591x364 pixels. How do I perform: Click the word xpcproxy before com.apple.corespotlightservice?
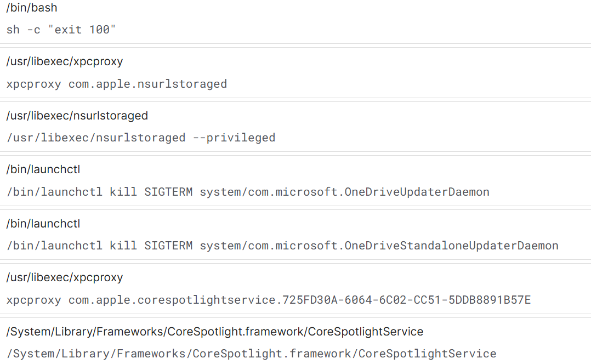point(34,300)
